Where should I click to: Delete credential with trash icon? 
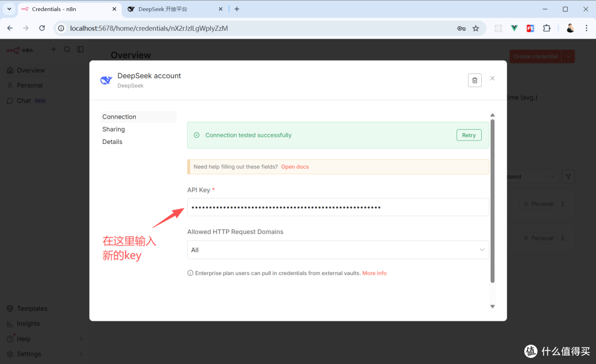click(475, 80)
